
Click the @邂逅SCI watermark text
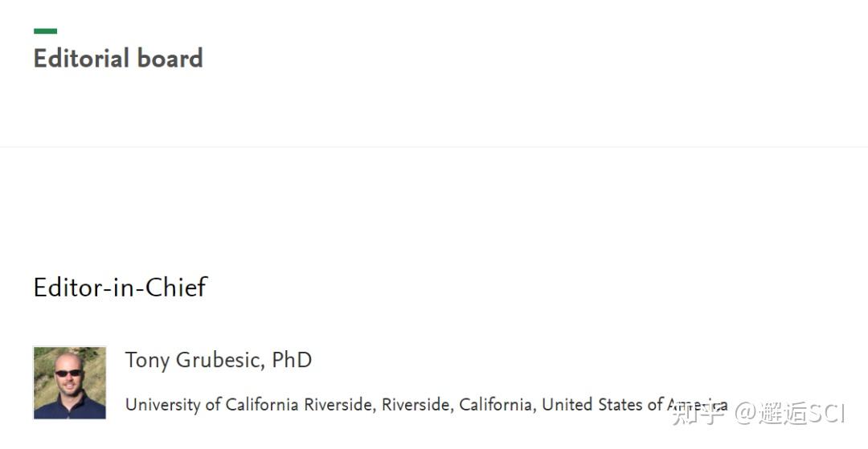[790, 414]
